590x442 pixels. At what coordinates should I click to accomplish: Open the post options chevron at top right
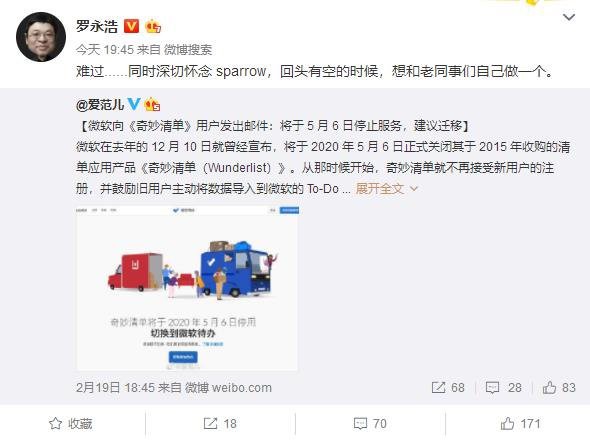point(569,17)
